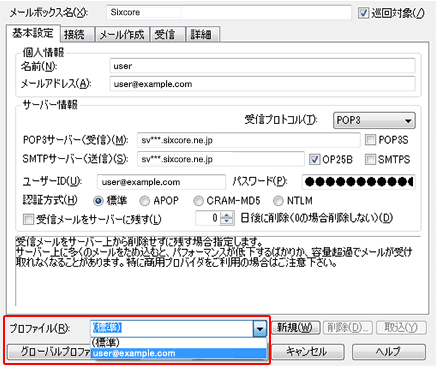Click the キャンセル button
This screenshot has height=366, width=436.
pos(308,352)
